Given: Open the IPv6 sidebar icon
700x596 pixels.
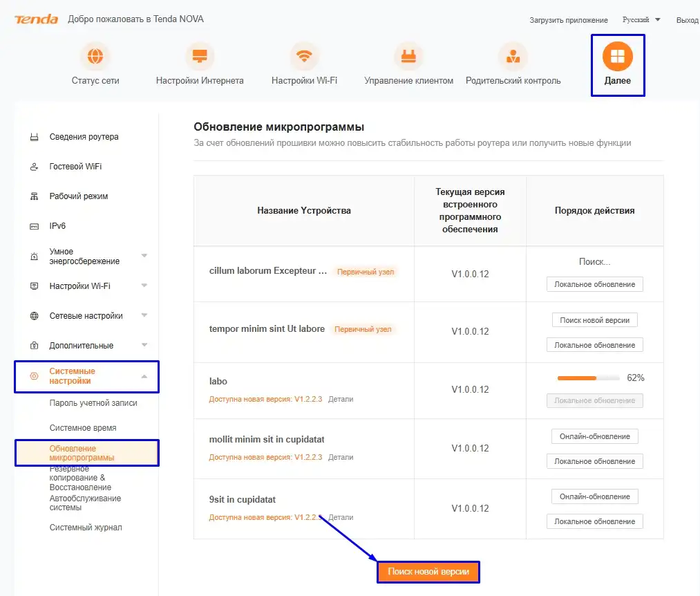Looking at the screenshot, I should pos(34,225).
